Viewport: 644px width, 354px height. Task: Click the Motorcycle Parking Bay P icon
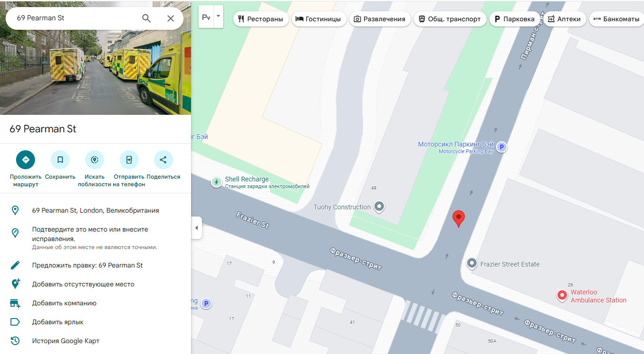(502, 147)
